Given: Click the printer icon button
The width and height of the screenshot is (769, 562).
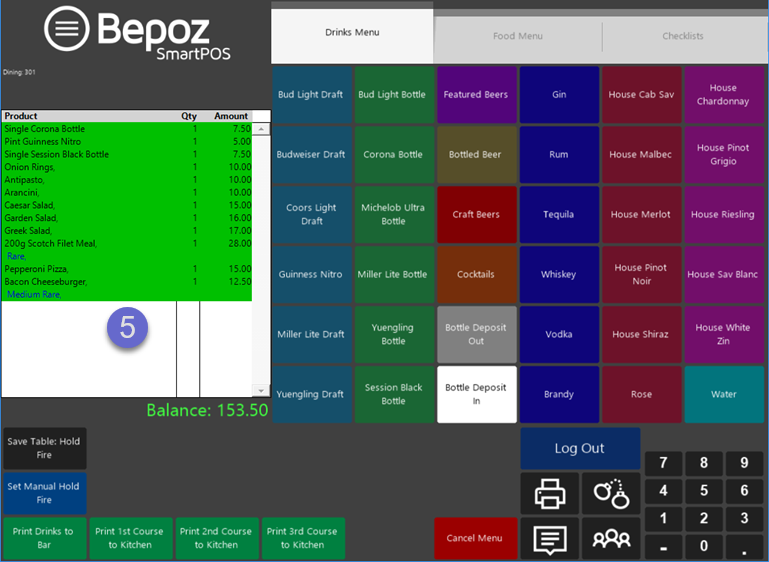Looking at the screenshot, I should point(549,494).
